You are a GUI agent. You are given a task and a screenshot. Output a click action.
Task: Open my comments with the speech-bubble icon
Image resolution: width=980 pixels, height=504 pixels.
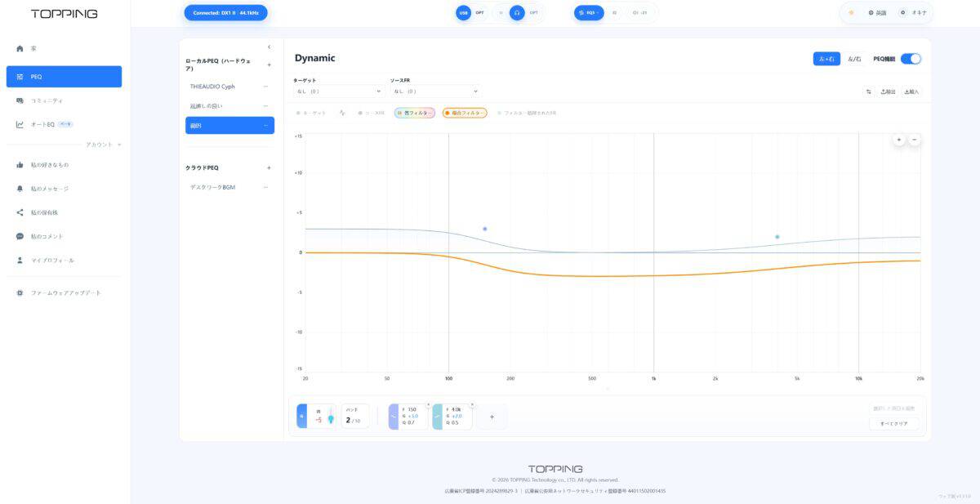click(64, 236)
